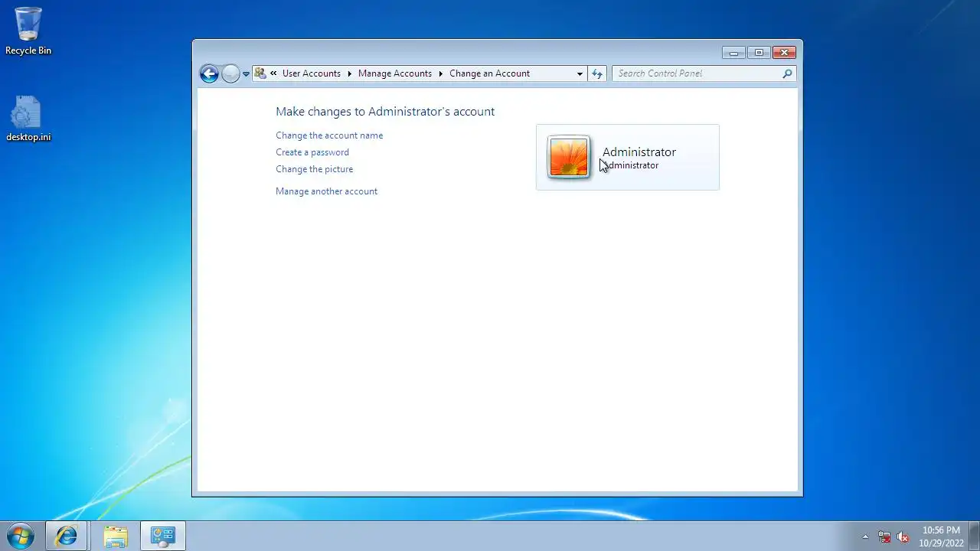Click the Control Panel taskbar button
This screenshot has height=551, width=980.
(163, 536)
